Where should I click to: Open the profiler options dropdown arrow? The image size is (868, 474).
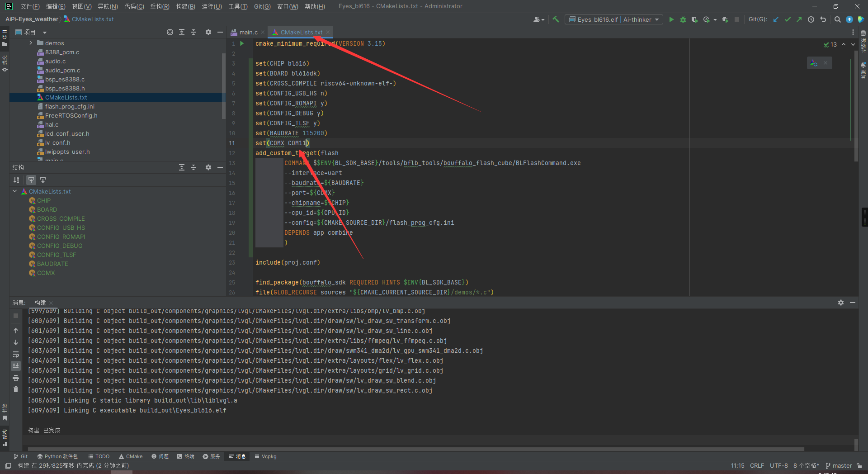click(715, 19)
